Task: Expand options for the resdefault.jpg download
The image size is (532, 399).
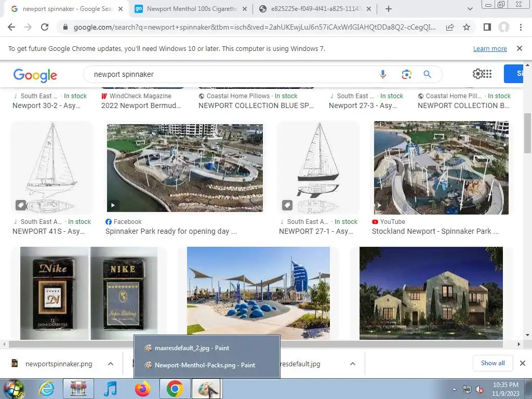Action: [x=353, y=364]
